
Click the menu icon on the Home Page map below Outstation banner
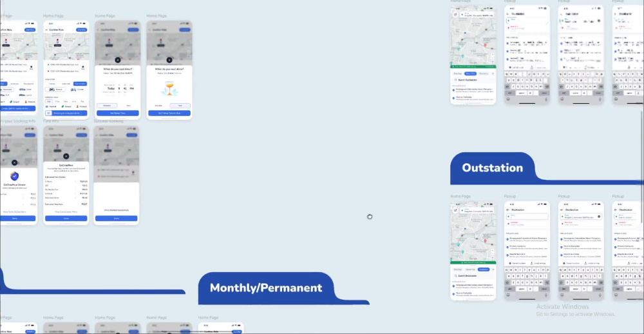pyautogui.click(x=455, y=210)
